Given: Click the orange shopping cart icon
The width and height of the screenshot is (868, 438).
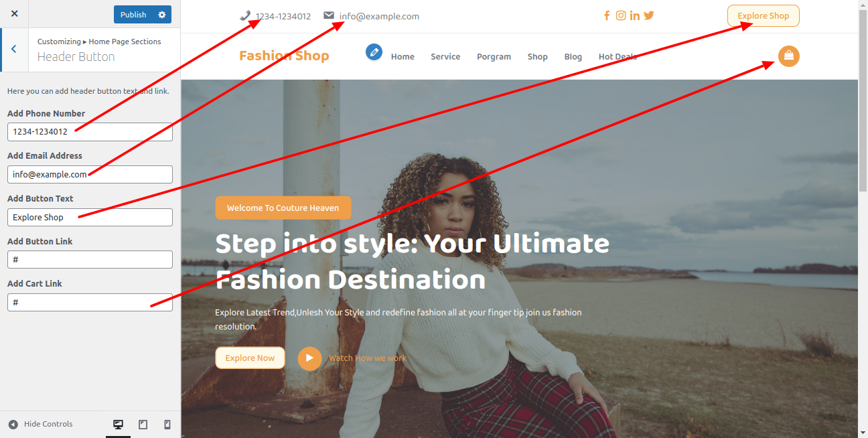Looking at the screenshot, I should coord(788,56).
